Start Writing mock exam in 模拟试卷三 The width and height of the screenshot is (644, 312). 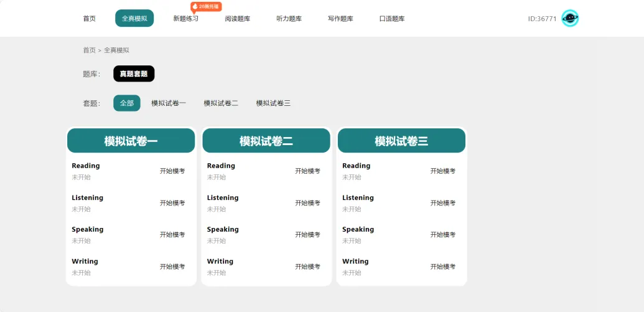coord(443,267)
